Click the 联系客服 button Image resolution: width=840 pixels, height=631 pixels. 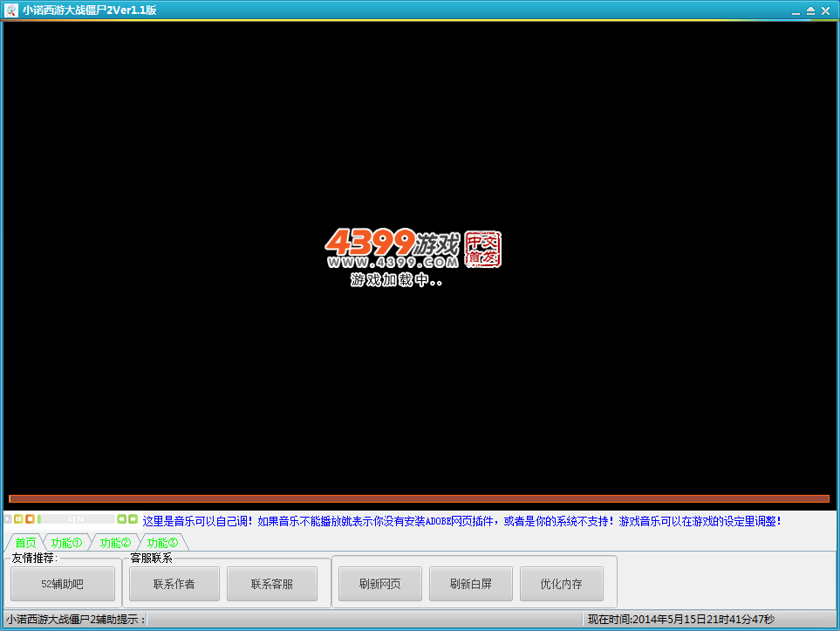[272, 584]
